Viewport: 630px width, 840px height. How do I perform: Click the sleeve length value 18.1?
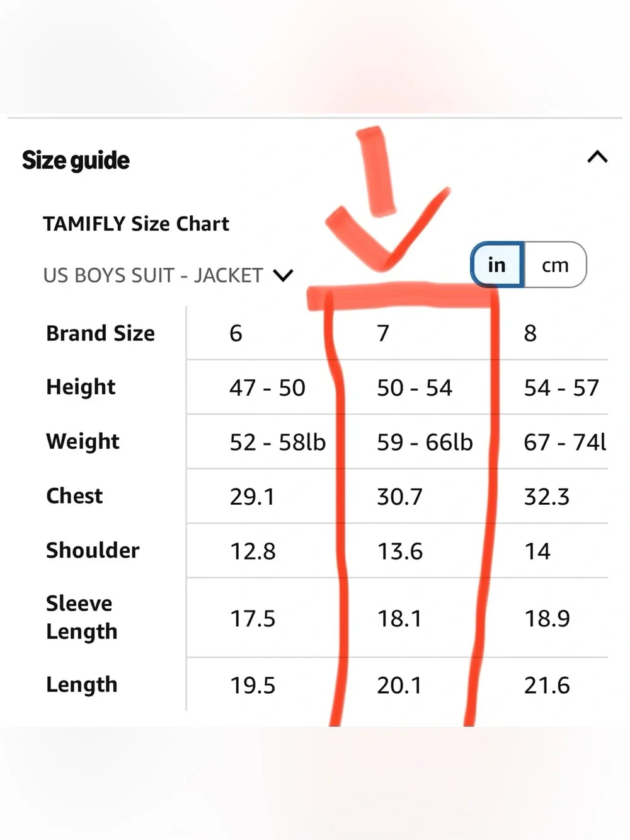pyautogui.click(x=399, y=619)
